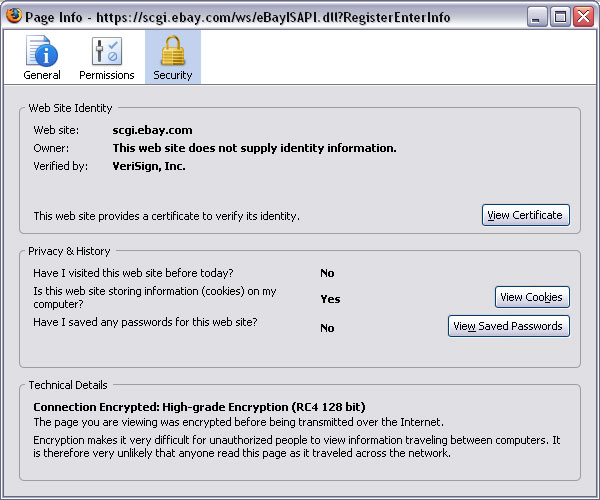Minimize the Page Info window
The image size is (600, 500).
click(x=536, y=17)
